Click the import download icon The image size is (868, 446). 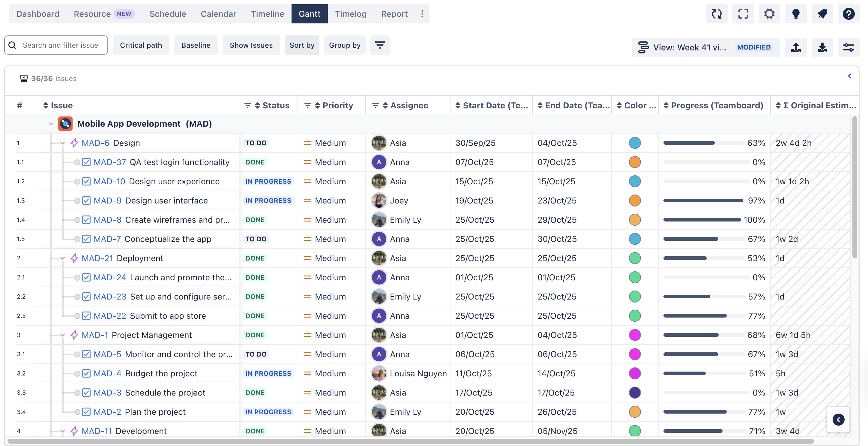(822, 47)
